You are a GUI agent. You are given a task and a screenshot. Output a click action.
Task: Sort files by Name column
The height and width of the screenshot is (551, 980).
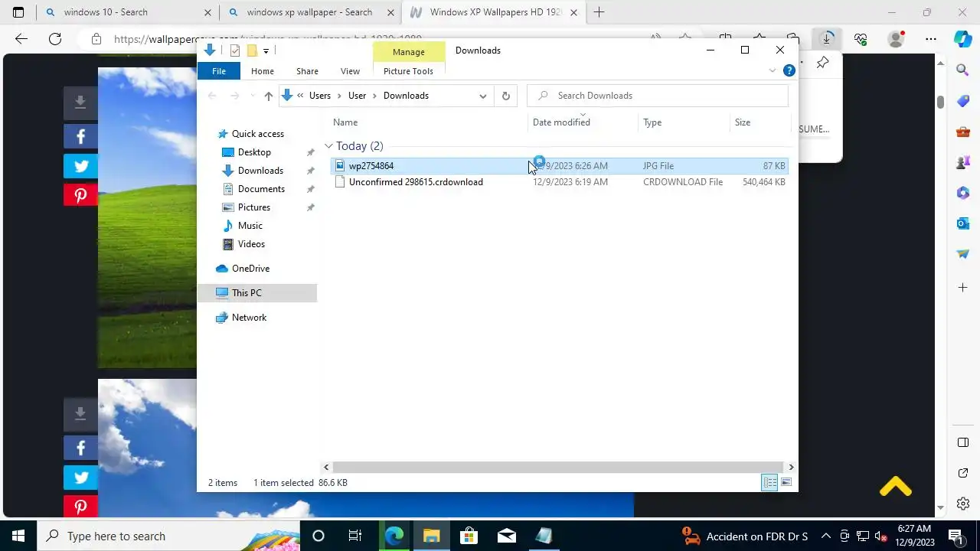(429, 122)
